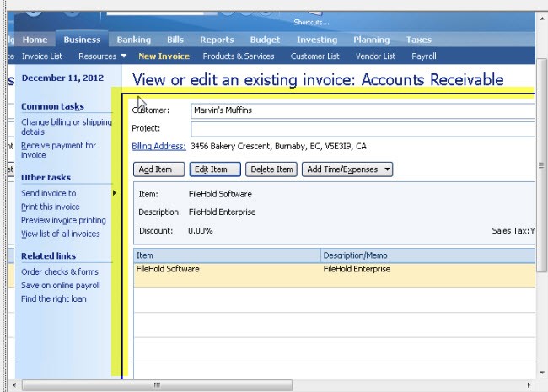Click the December 11, 2012 date
The height and width of the screenshot is (392, 548).
[62, 78]
